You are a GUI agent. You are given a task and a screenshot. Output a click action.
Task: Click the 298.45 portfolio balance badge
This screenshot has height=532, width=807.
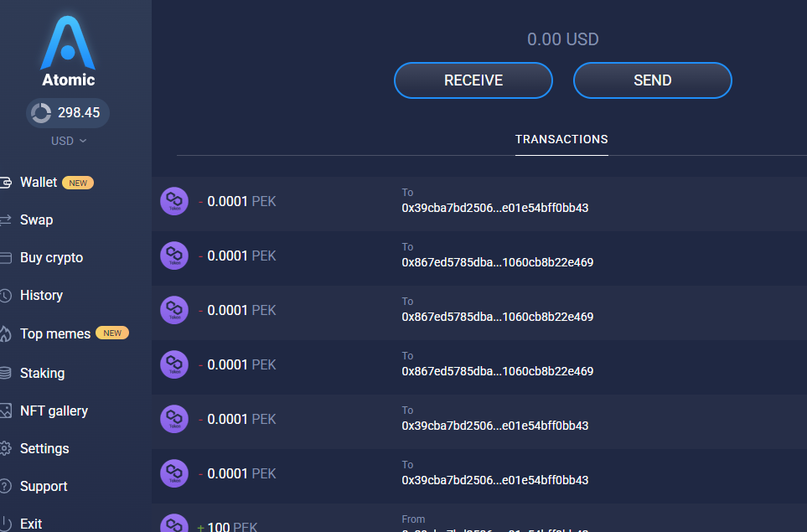[68, 112]
